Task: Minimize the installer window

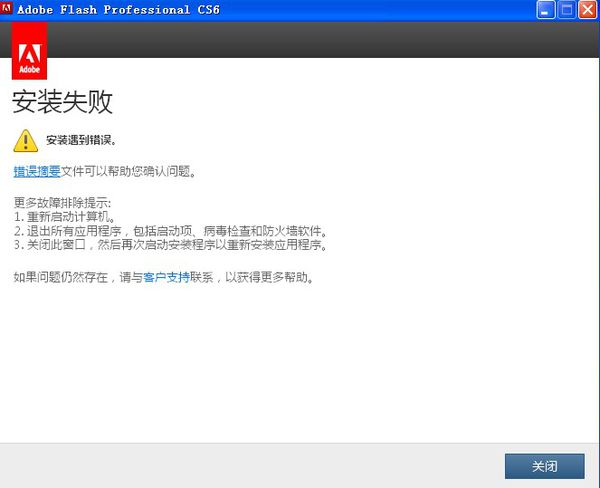Action: [x=546, y=10]
